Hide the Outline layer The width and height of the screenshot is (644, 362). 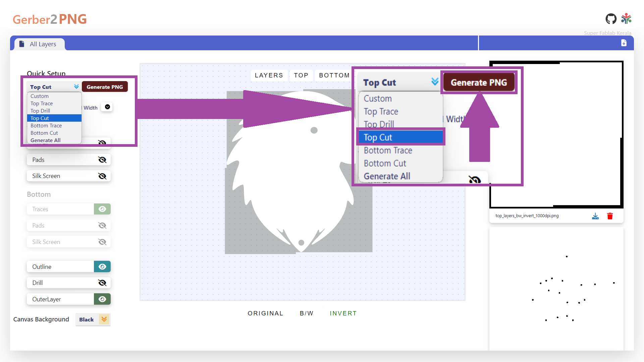point(102,267)
